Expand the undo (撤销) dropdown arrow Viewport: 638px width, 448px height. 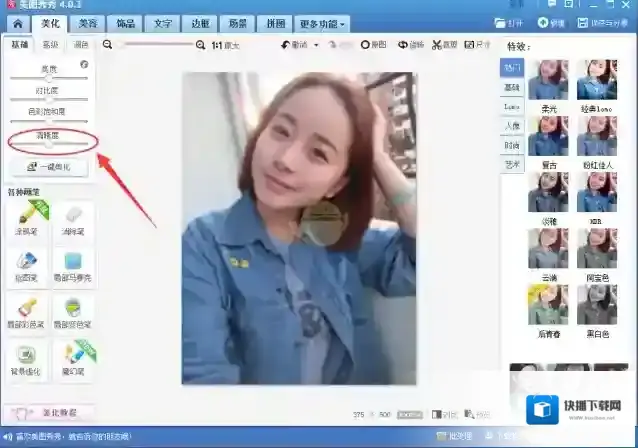316,45
